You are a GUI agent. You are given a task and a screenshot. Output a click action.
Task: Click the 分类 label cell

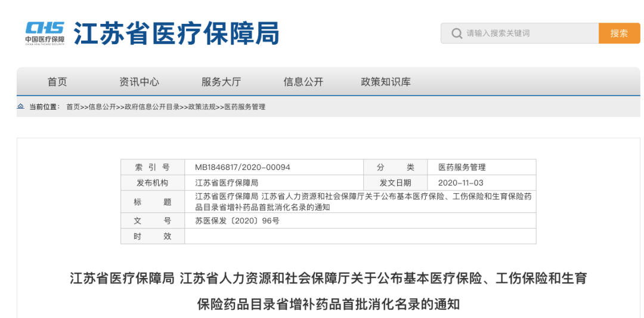[x=395, y=167]
